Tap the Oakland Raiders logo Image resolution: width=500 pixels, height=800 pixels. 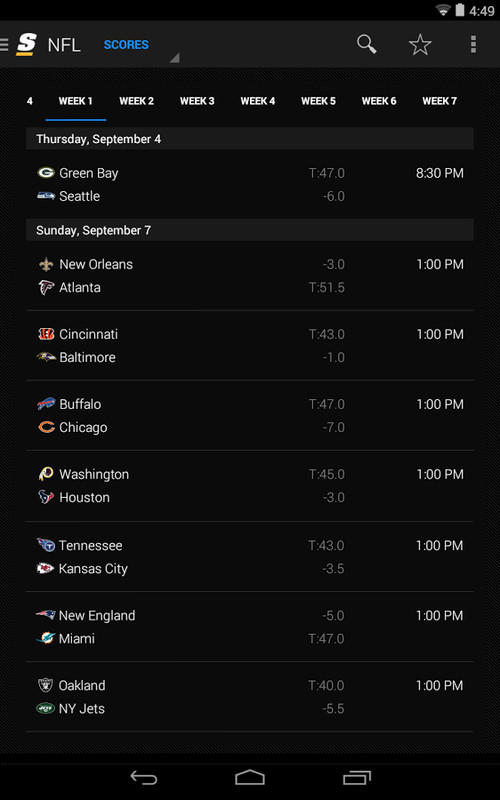(45, 685)
